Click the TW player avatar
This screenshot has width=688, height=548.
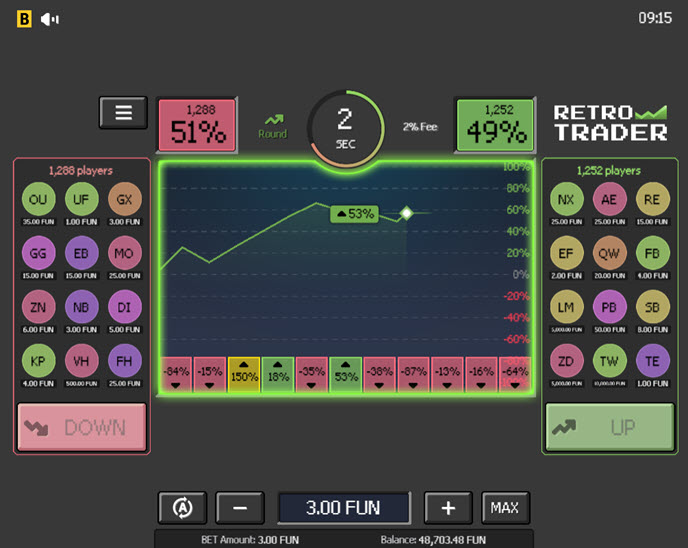[x=609, y=361]
